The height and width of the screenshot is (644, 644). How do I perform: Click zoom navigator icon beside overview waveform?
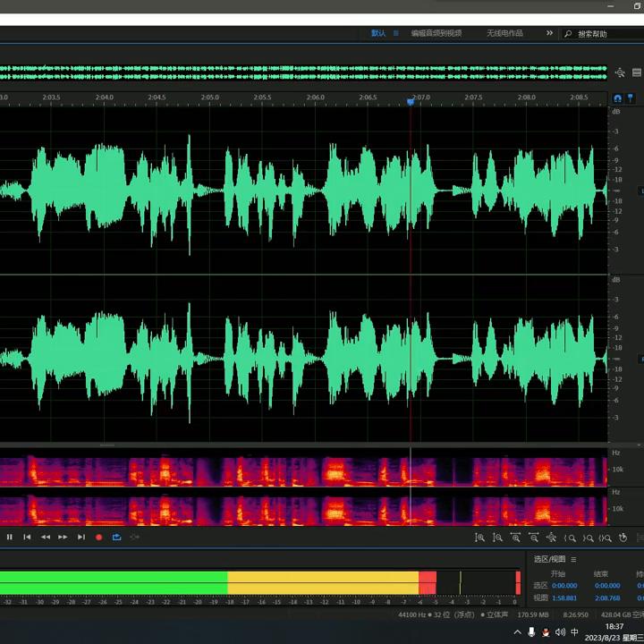[620, 72]
